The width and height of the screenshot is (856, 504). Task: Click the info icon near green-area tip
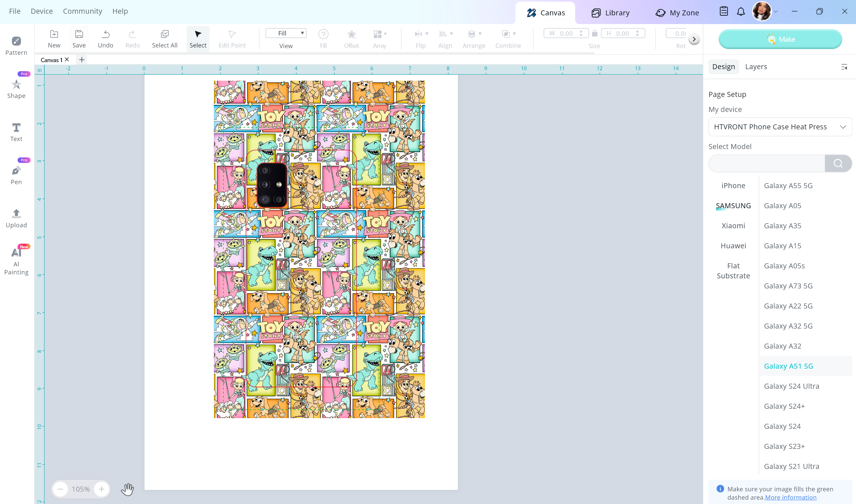[720, 489]
